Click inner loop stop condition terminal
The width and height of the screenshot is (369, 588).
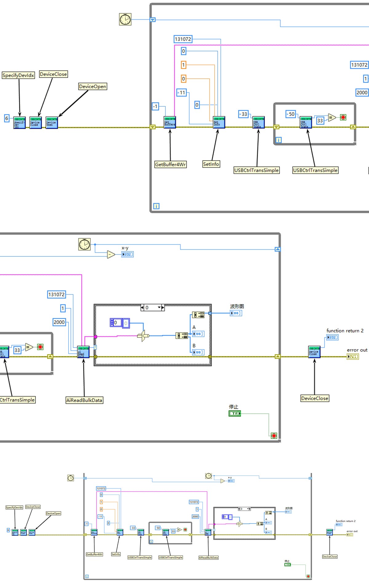pos(343,117)
